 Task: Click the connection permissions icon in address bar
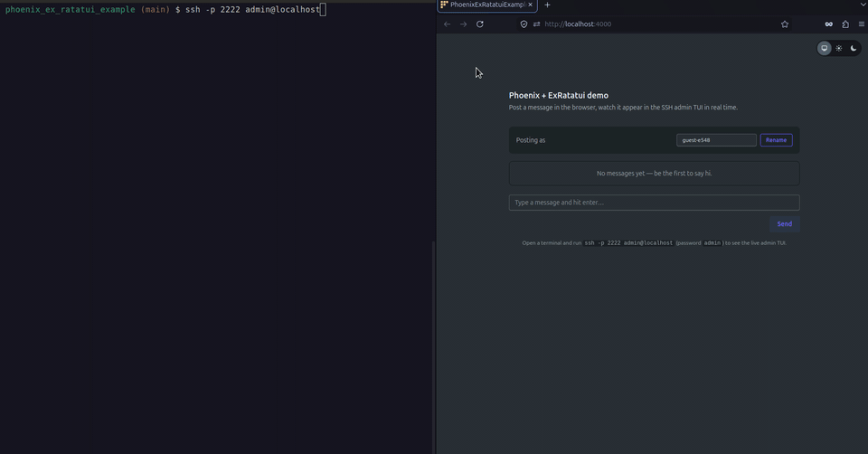tap(536, 24)
